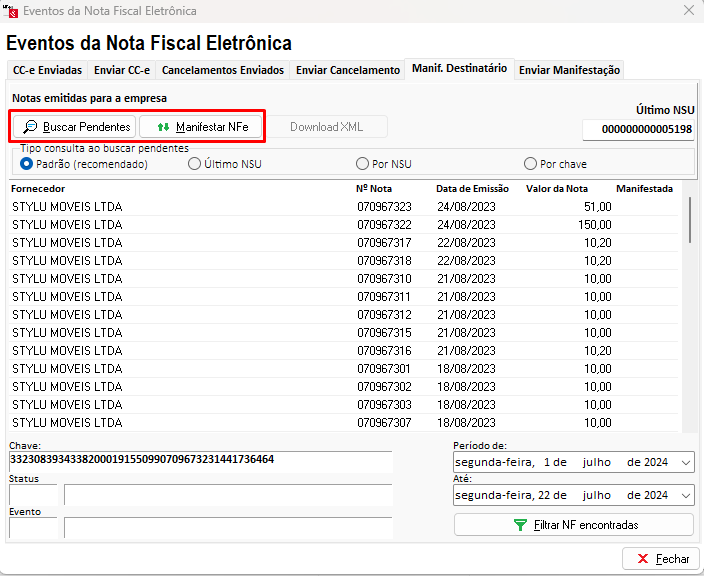Click the green arrows icon on Manifestar NFe
704x576 pixels.
click(x=163, y=127)
